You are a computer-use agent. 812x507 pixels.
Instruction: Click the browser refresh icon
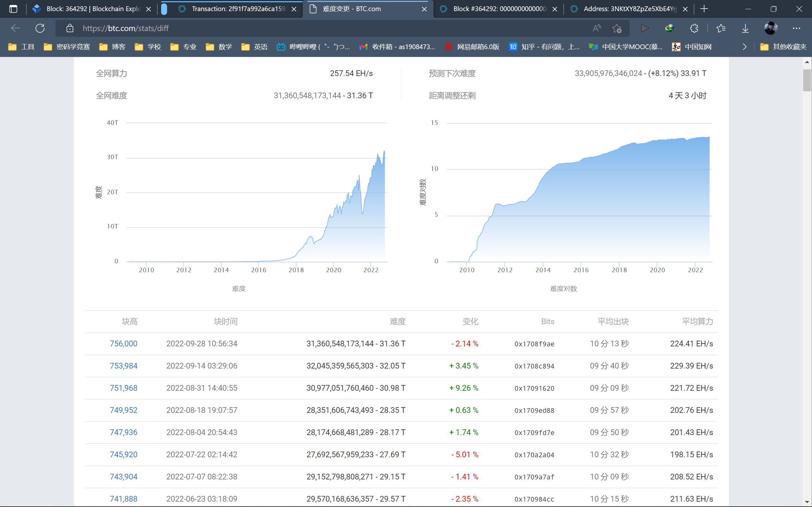click(x=40, y=28)
